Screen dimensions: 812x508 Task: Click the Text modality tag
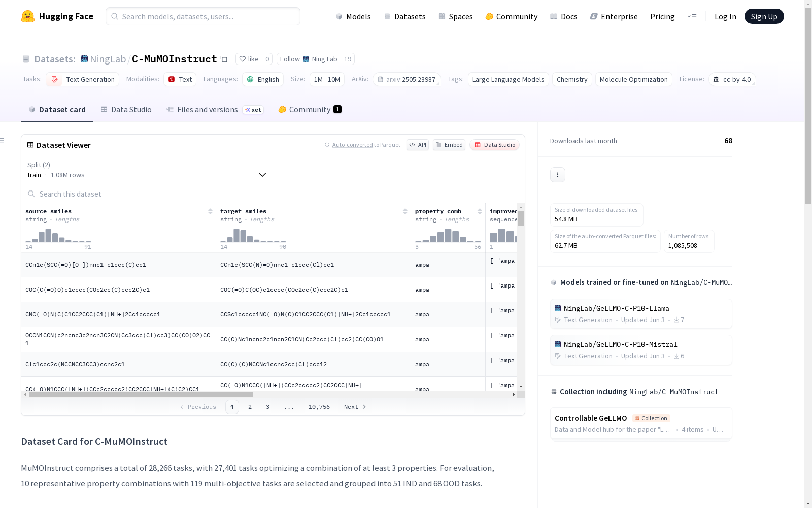click(x=180, y=79)
